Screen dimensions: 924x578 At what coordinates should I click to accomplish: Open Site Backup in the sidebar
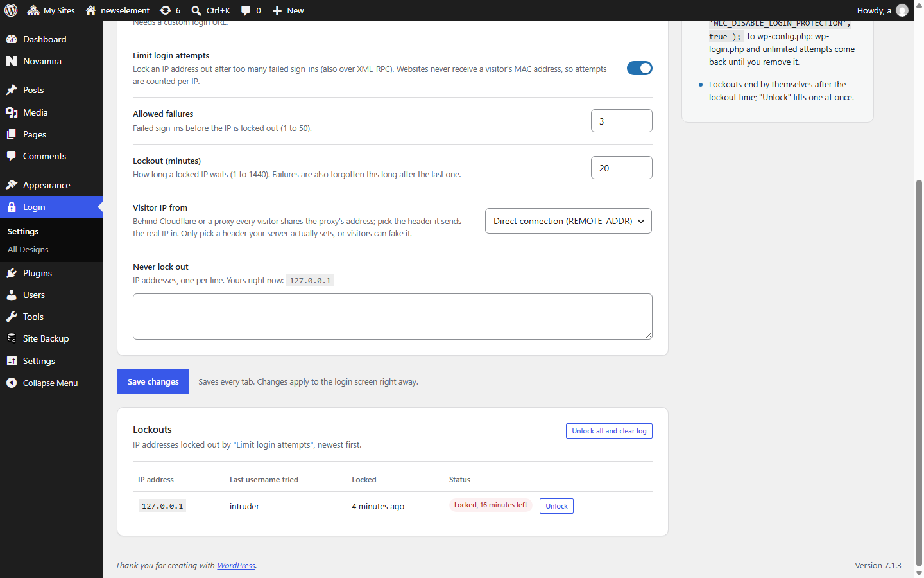click(51, 338)
